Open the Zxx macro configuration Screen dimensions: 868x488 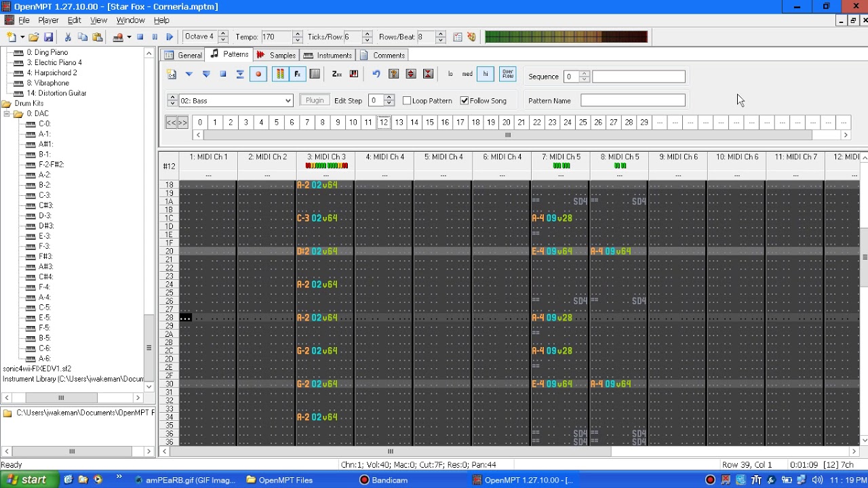336,74
